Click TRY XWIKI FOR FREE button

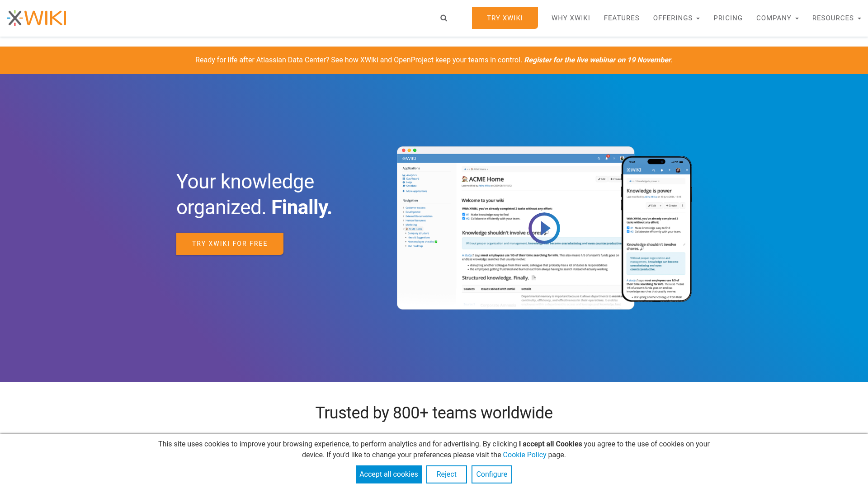tap(230, 244)
